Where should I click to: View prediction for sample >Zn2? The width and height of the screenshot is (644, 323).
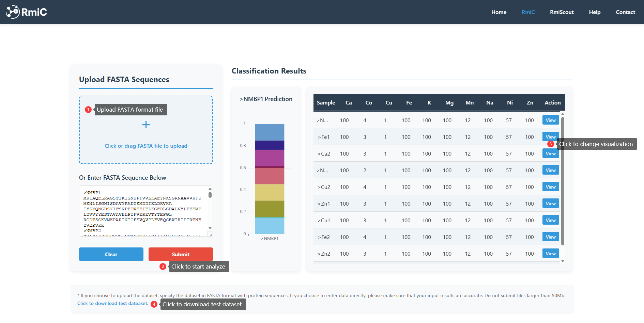550,253
